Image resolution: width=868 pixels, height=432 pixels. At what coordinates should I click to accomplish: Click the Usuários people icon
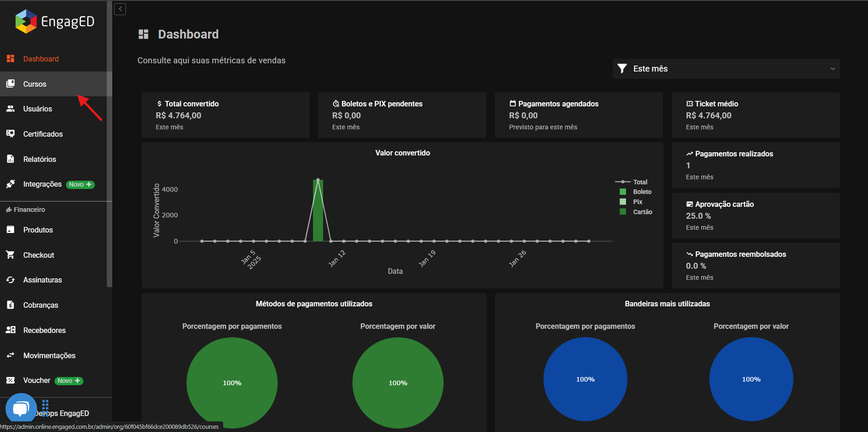coord(10,109)
